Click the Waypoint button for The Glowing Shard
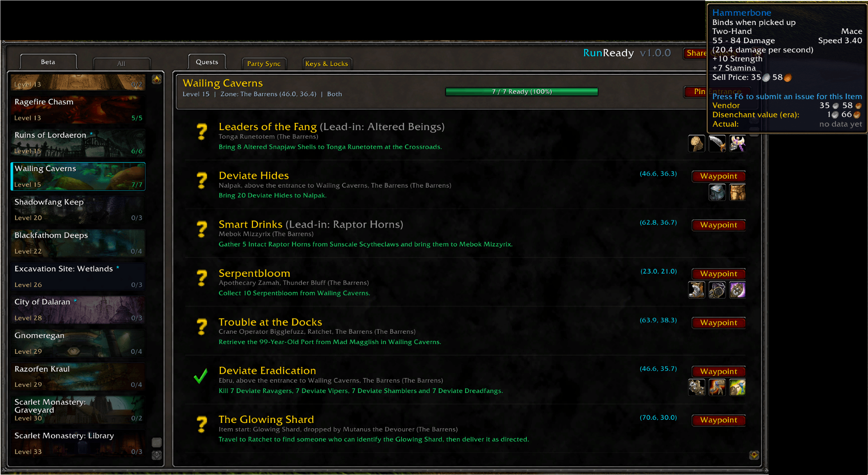The width and height of the screenshot is (868, 475). [x=719, y=420]
